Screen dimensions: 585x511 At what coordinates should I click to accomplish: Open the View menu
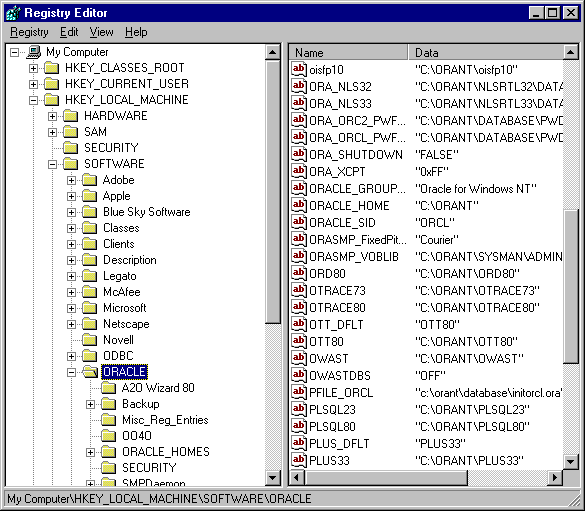click(101, 32)
